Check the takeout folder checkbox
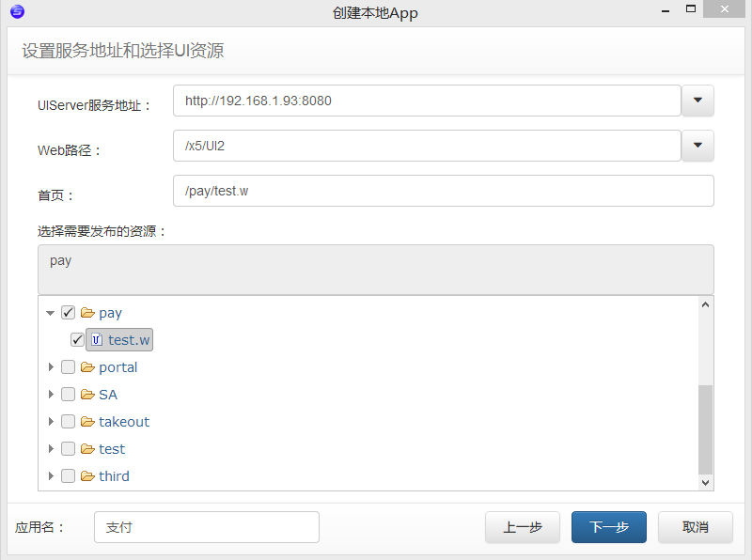 coord(68,422)
